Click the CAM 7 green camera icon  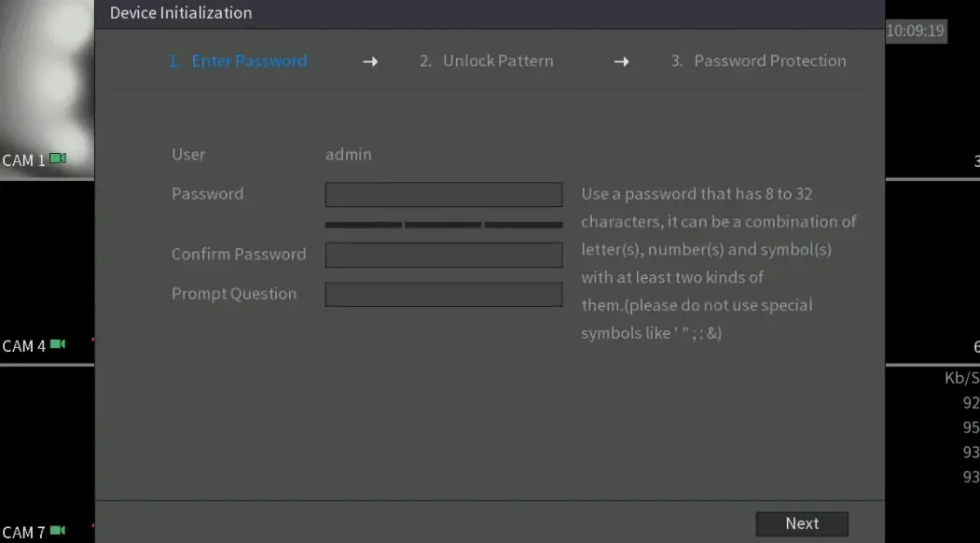(x=58, y=532)
